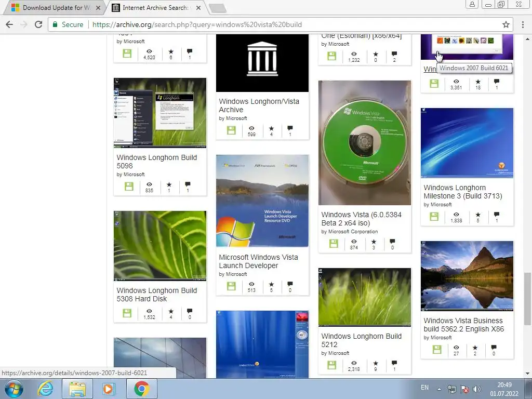
Task: Open the glass building thumbnail
Action: 160,357
